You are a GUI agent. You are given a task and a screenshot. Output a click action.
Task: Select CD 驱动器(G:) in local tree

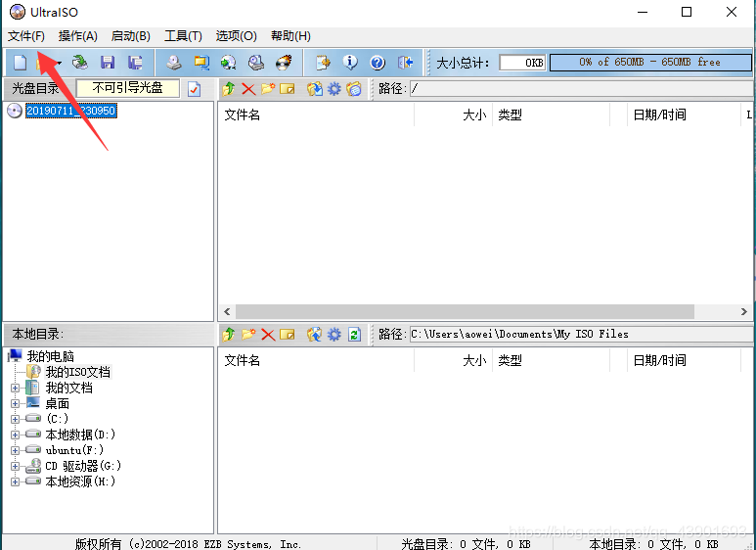[x=83, y=466]
